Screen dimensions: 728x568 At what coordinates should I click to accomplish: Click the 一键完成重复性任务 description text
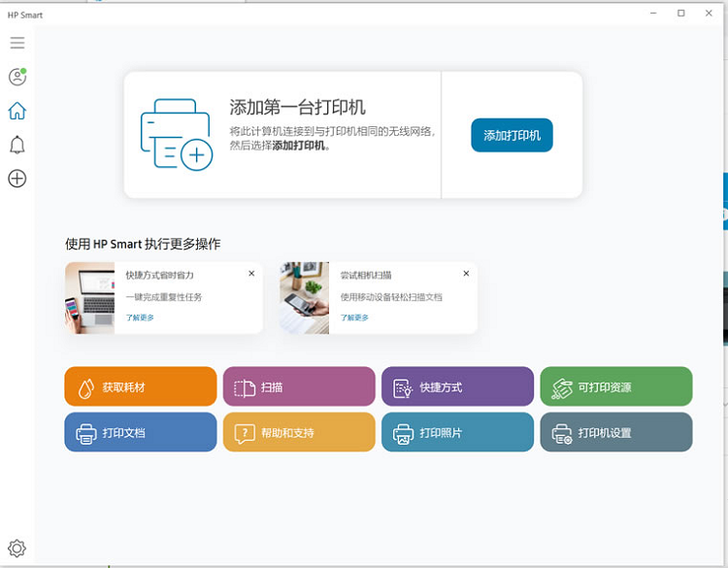[x=163, y=297]
